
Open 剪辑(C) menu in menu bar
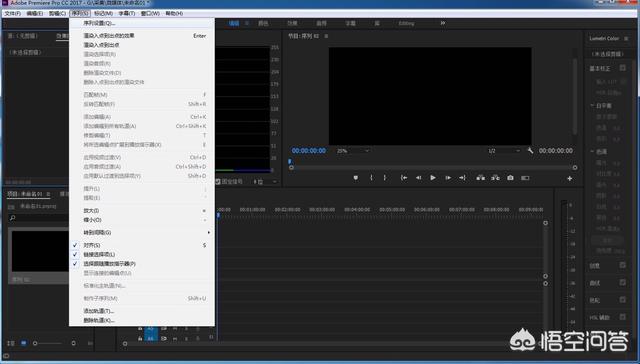click(57, 13)
